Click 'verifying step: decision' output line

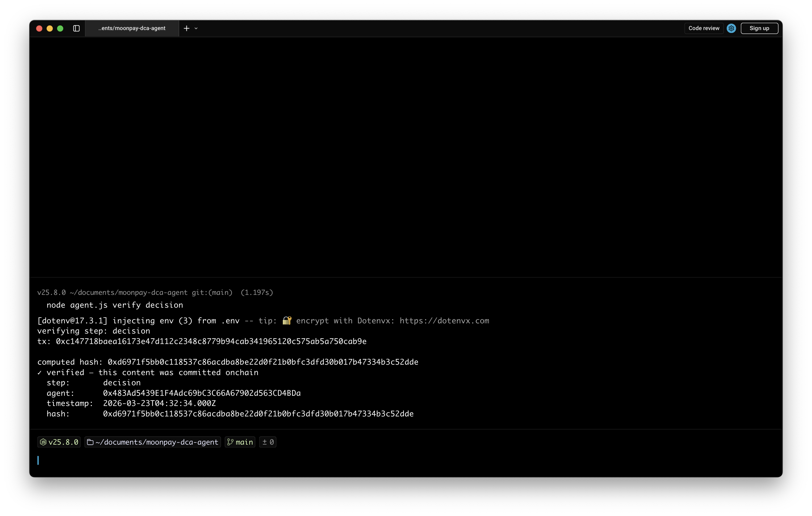(93, 331)
